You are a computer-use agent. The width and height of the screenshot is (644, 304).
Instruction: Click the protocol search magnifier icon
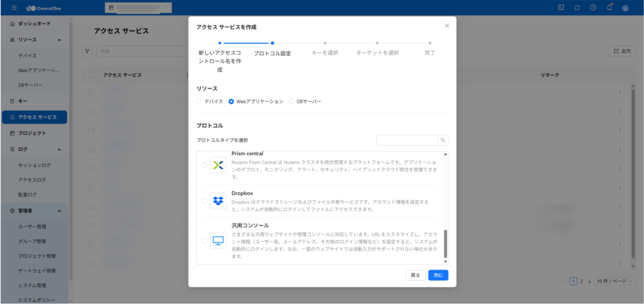(x=443, y=141)
